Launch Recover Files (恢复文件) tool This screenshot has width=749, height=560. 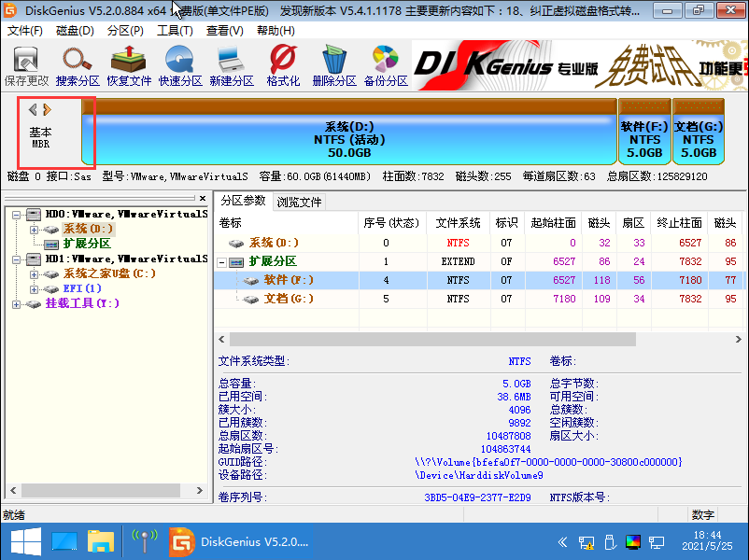tap(129, 66)
